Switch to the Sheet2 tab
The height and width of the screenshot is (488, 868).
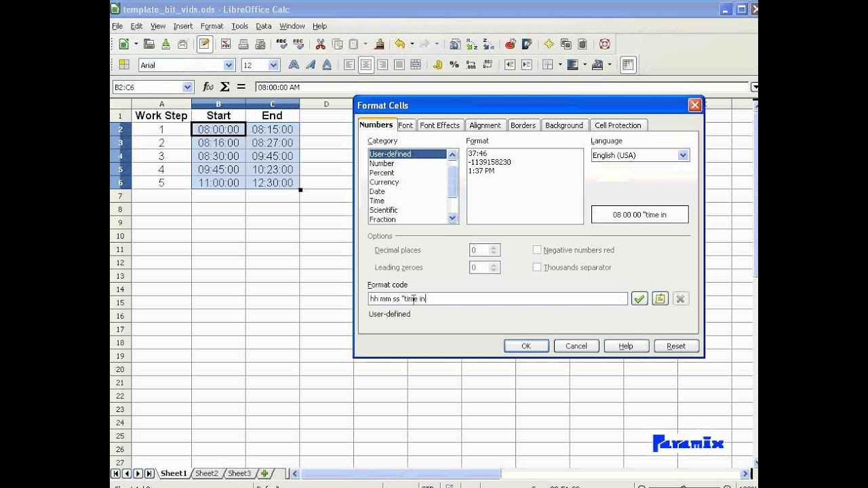pos(207,473)
